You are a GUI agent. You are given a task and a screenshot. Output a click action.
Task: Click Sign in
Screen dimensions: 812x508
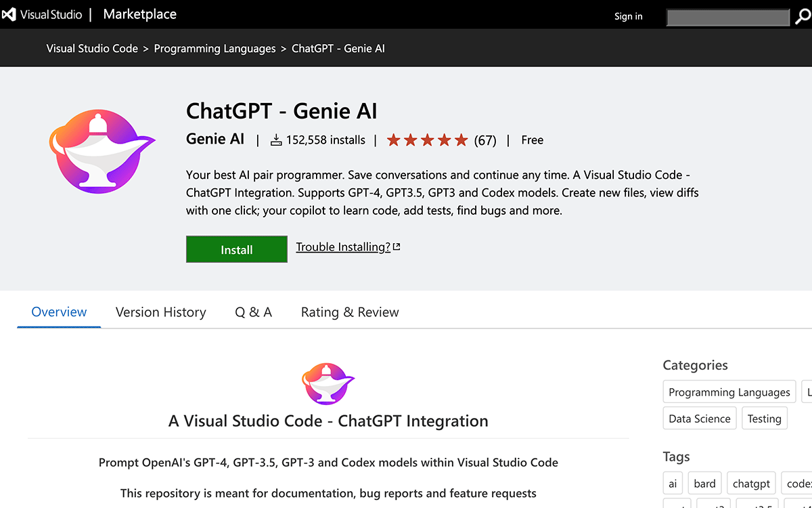pyautogui.click(x=628, y=16)
